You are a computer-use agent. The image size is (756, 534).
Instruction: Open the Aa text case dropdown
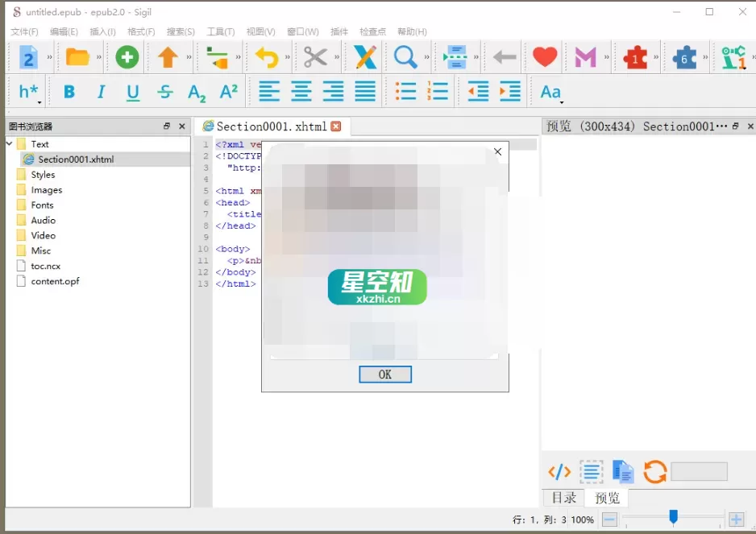(x=549, y=92)
